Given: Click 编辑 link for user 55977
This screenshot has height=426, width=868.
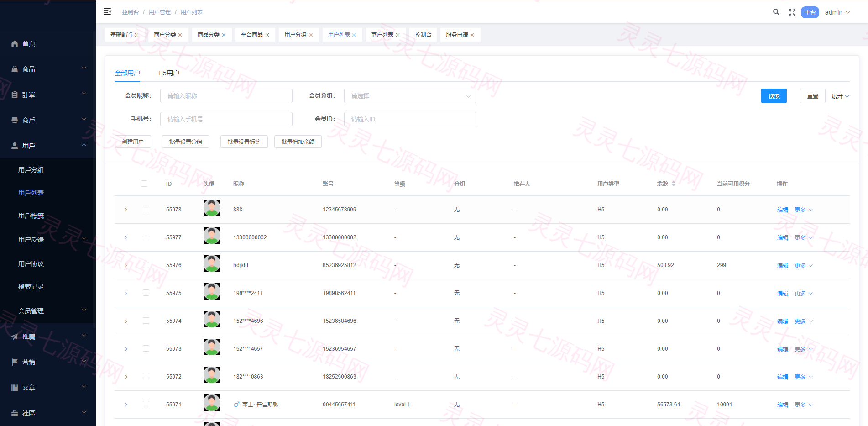Looking at the screenshot, I should [x=783, y=237].
